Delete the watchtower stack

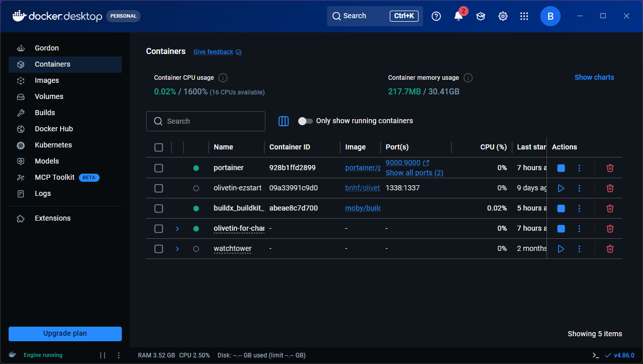tap(610, 249)
